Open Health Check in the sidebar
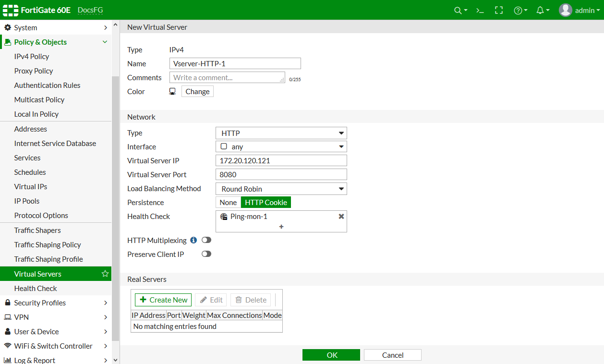This screenshot has height=364, width=604. pos(36,289)
